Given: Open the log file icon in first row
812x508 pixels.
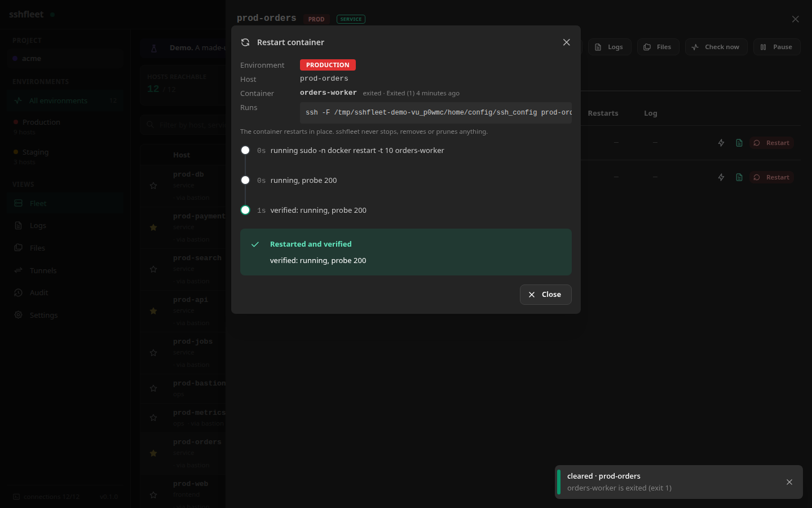Looking at the screenshot, I should coord(739,143).
